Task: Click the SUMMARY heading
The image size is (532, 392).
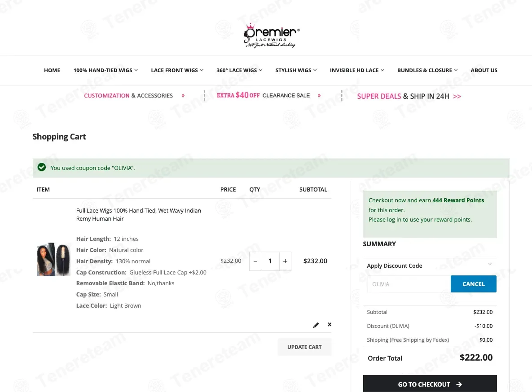Action: pos(379,244)
